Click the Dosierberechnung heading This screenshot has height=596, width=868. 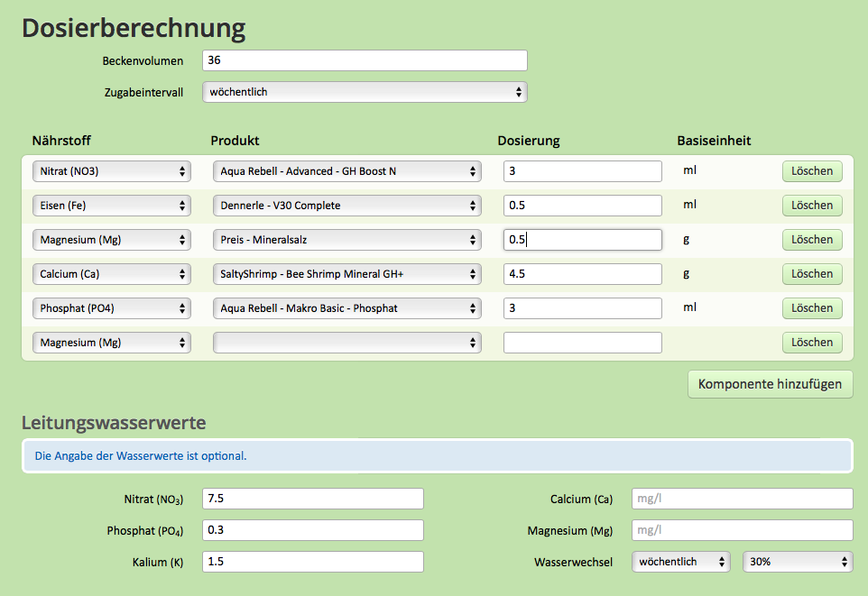pyautogui.click(x=134, y=28)
